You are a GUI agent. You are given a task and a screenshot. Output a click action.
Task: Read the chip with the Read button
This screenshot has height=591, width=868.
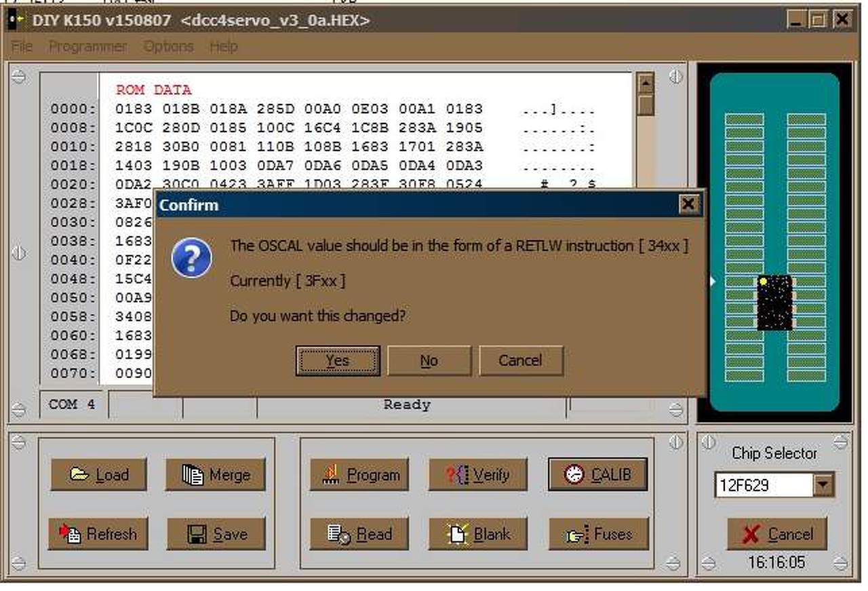coord(359,533)
